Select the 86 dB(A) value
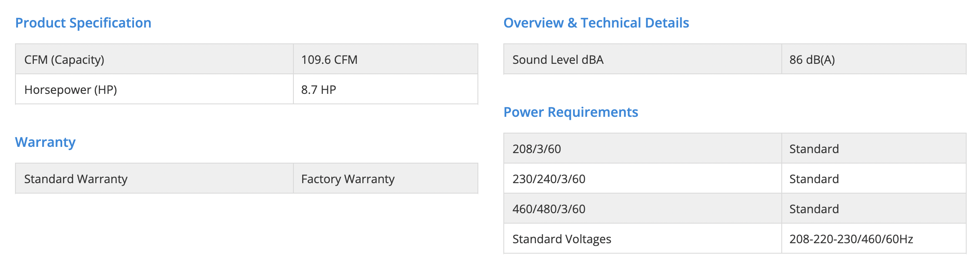 click(812, 60)
